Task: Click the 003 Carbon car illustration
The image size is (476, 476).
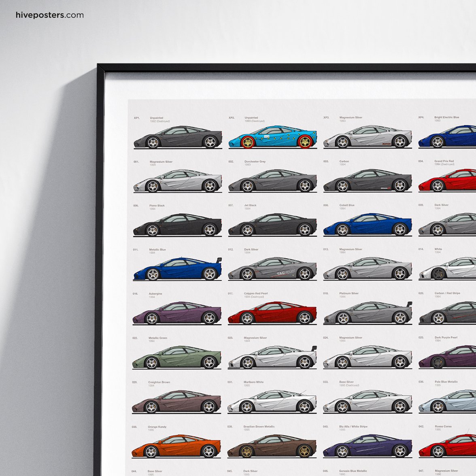Action: [368, 181]
